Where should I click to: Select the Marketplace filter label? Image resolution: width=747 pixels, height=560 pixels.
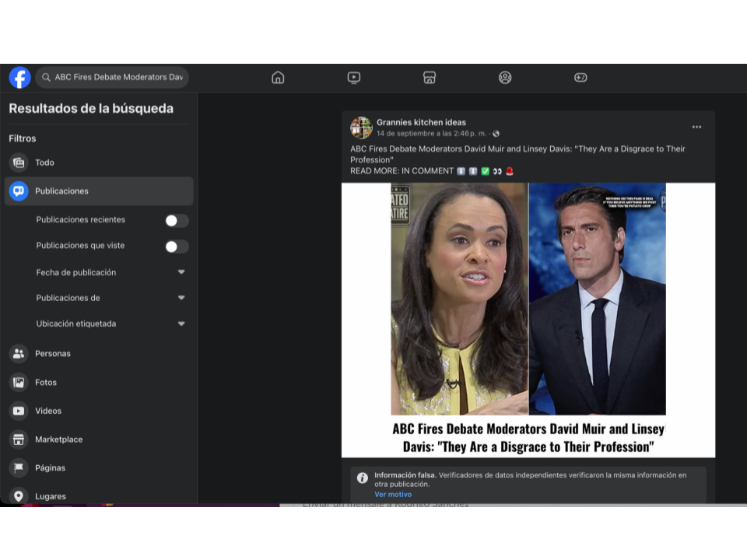58,439
